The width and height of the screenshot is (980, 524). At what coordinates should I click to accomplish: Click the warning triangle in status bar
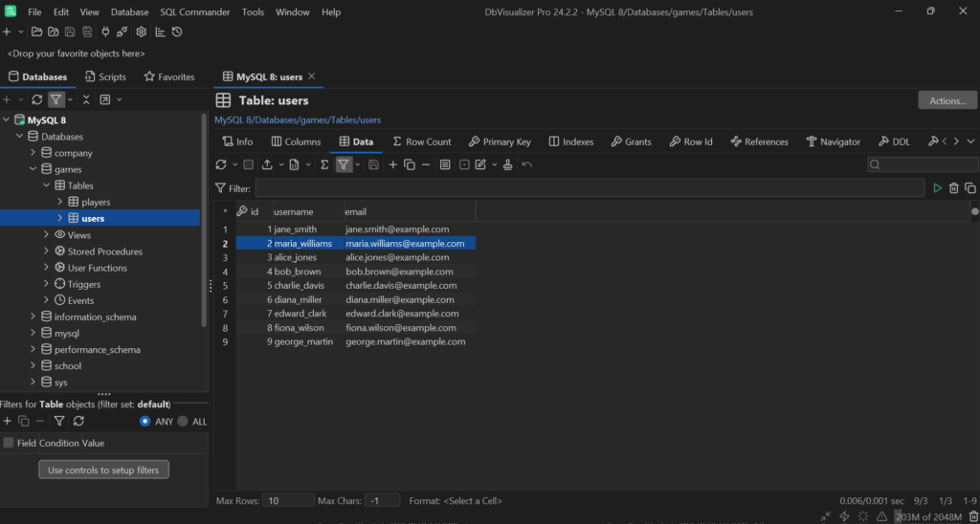click(881, 516)
